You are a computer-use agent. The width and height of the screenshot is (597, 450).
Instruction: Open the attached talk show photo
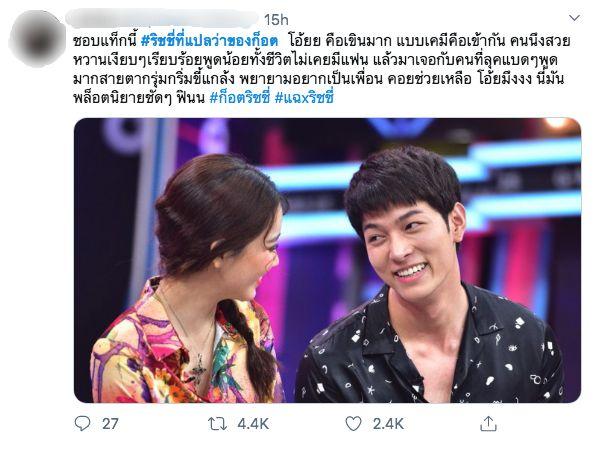(x=327, y=260)
